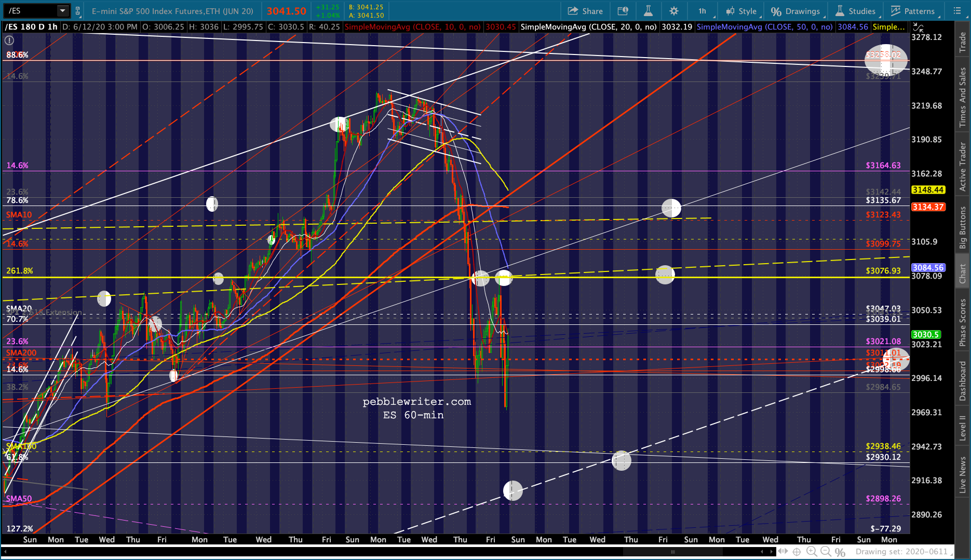Open the Drawing set: 2020-0611 selector
The width and height of the screenshot is (971, 560).
(904, 552)
